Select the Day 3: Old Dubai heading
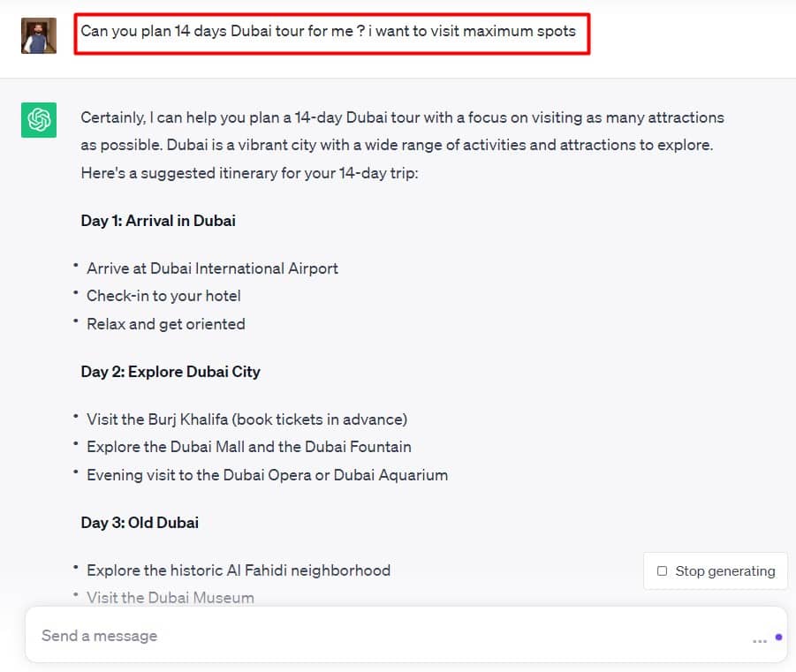The height and width of the screenshot is (672, 796). tap(140, 522)
